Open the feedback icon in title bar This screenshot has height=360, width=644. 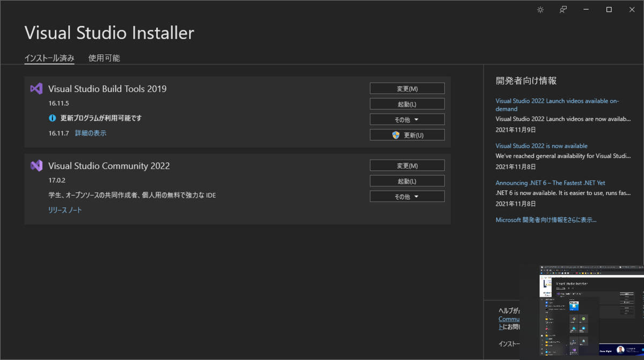coord(563,10)
